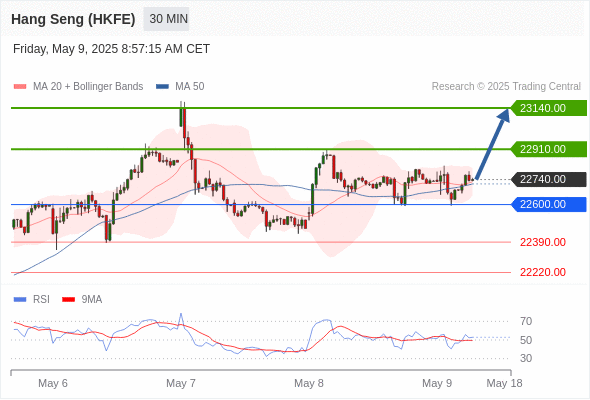
Task: Select the May 9 date axis label
Action: click(437, 383)
